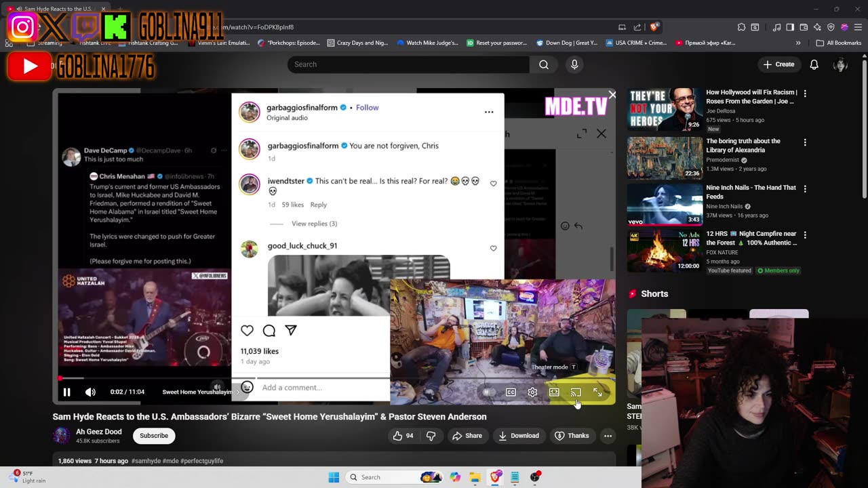Open menu for Night Campfire video
Screen dimensions: 868x488
[x=805, y=235]
